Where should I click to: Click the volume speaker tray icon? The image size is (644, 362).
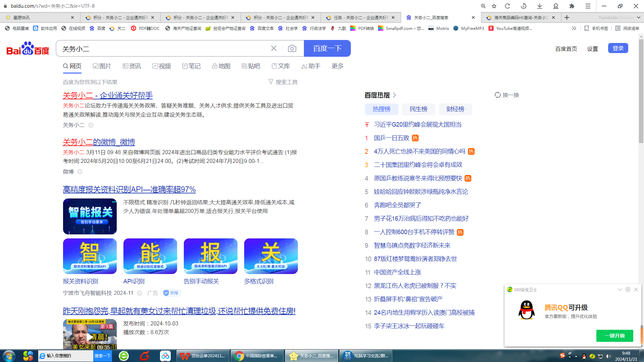click(x=608, y=356)
